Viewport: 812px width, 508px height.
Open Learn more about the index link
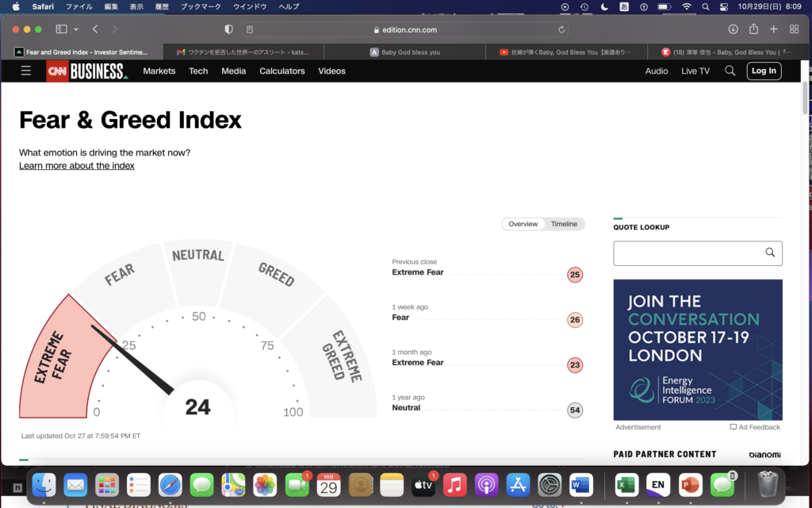(x=77, y=166)
